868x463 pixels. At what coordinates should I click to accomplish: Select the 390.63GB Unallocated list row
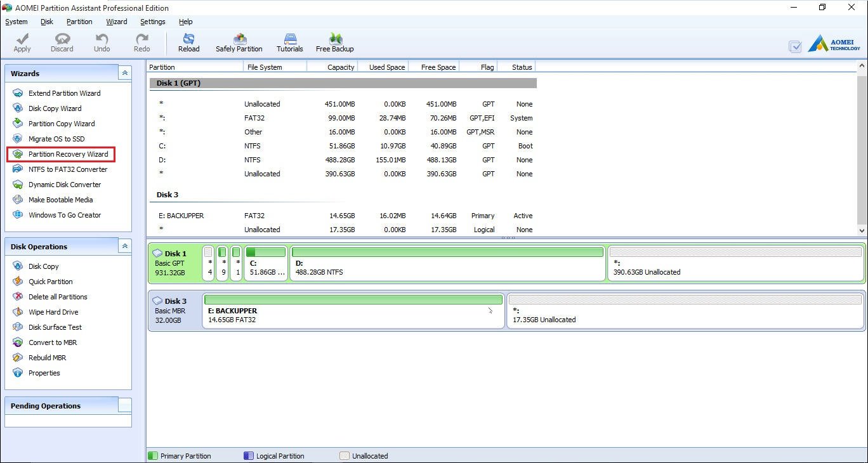[343, 174]
